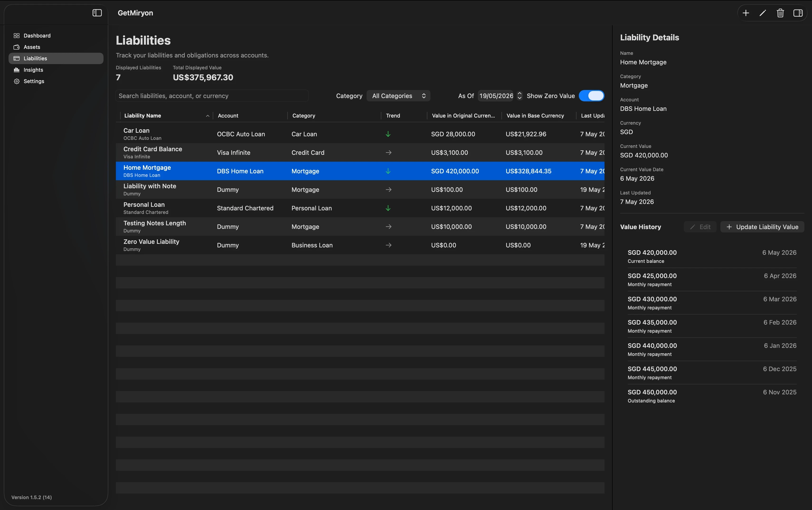Select the Liability with Note row

(360, 189)
